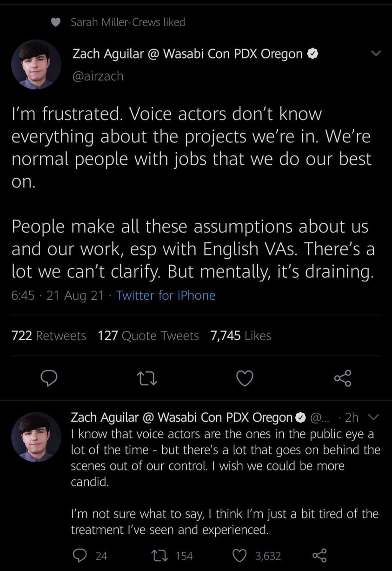Show the 7,745 Likes list

coord(240,336)
